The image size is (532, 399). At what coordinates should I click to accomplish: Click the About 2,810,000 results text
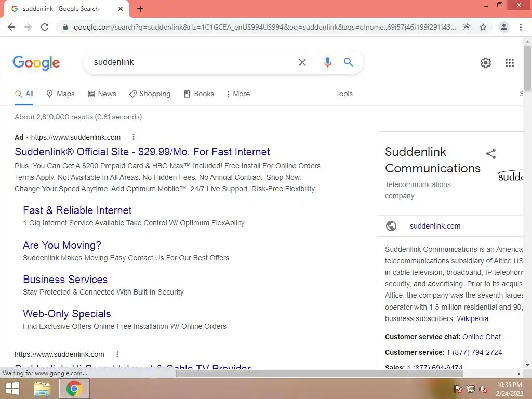click(x=78, y=117)
